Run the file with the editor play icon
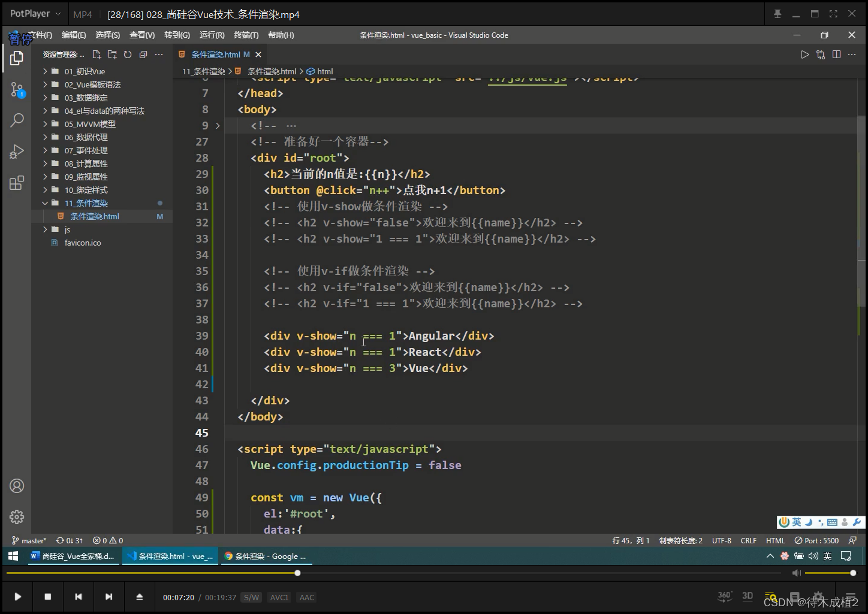Screen dimensions: 868x614 (x=804, y=55)
